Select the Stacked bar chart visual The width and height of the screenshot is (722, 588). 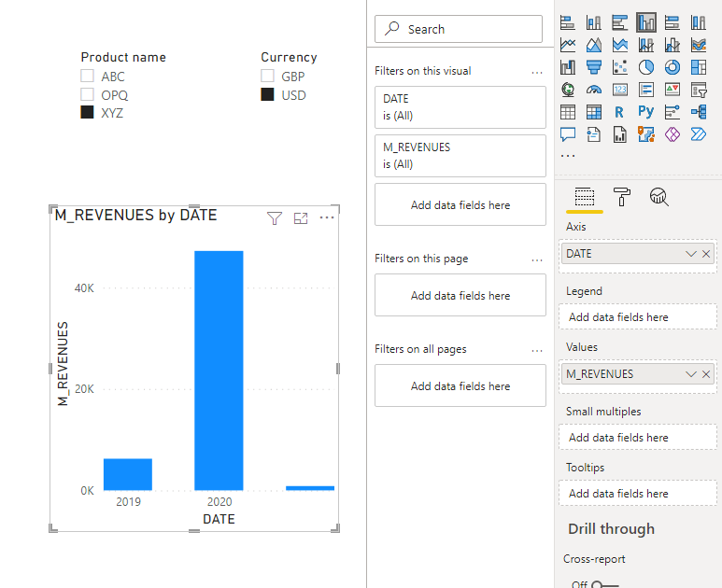[x=568, y=22]
